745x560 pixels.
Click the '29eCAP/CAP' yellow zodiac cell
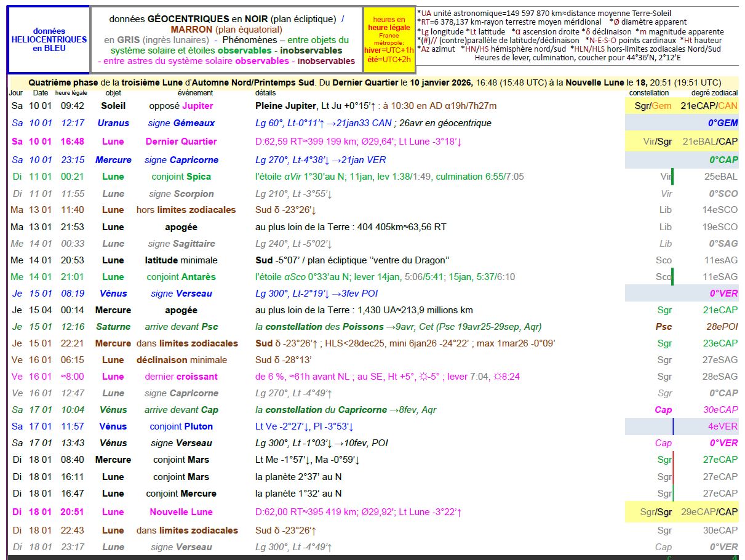click(709, 512)
